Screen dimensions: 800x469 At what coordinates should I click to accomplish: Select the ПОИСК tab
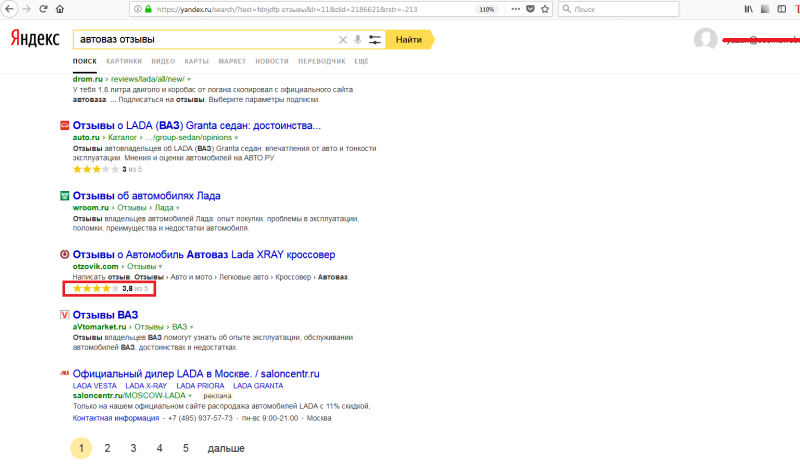[85, 61]
